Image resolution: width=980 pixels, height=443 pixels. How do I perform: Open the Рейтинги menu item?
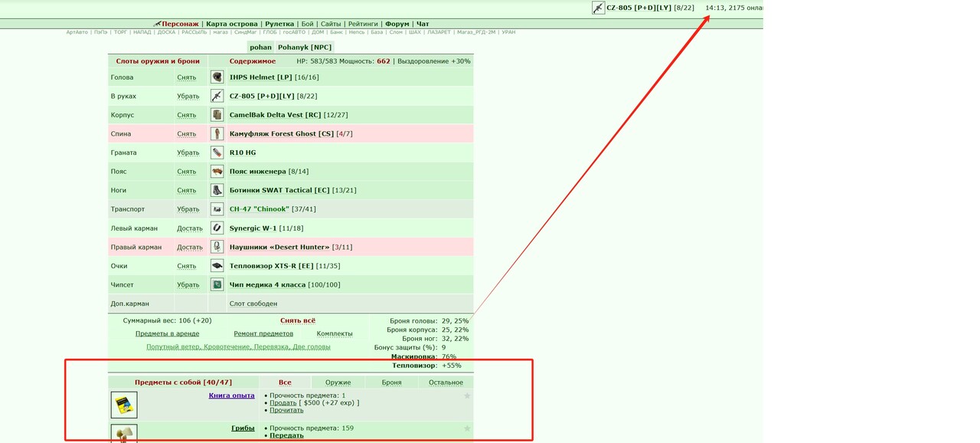click(x=363, y=24)
